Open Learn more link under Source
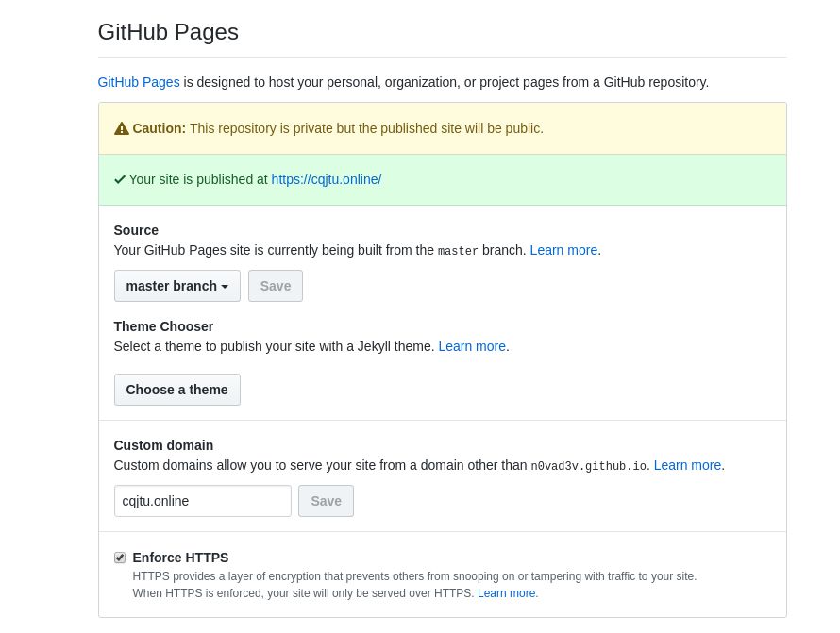Screen dimensions: 840x633 [563, 250]
